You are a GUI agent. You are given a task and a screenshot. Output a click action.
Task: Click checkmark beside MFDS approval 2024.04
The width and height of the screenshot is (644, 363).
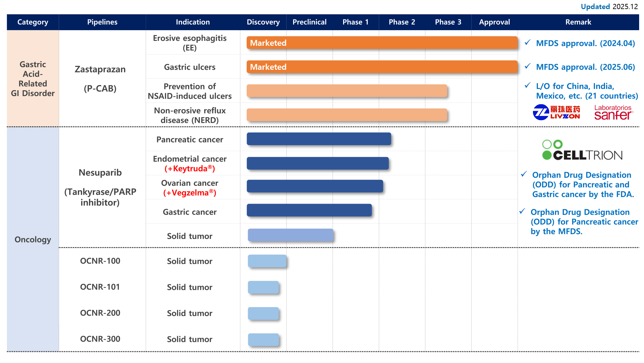[528, 43]
